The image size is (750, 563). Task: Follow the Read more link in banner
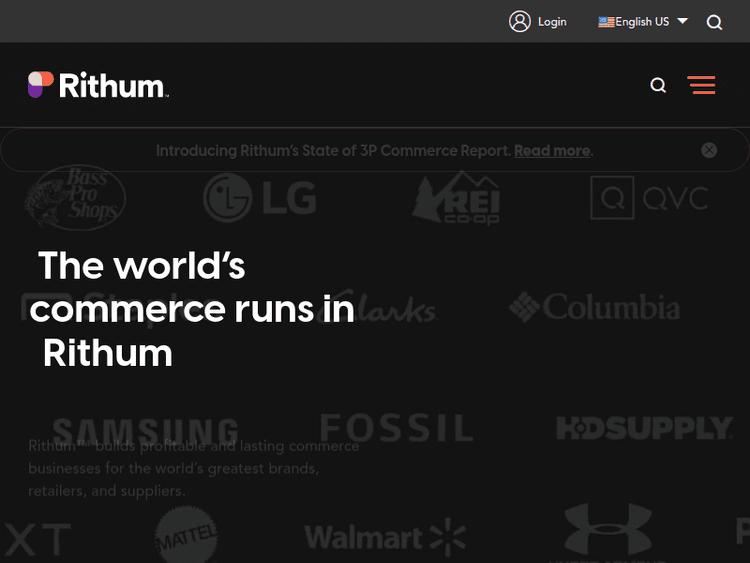(552, 151)
